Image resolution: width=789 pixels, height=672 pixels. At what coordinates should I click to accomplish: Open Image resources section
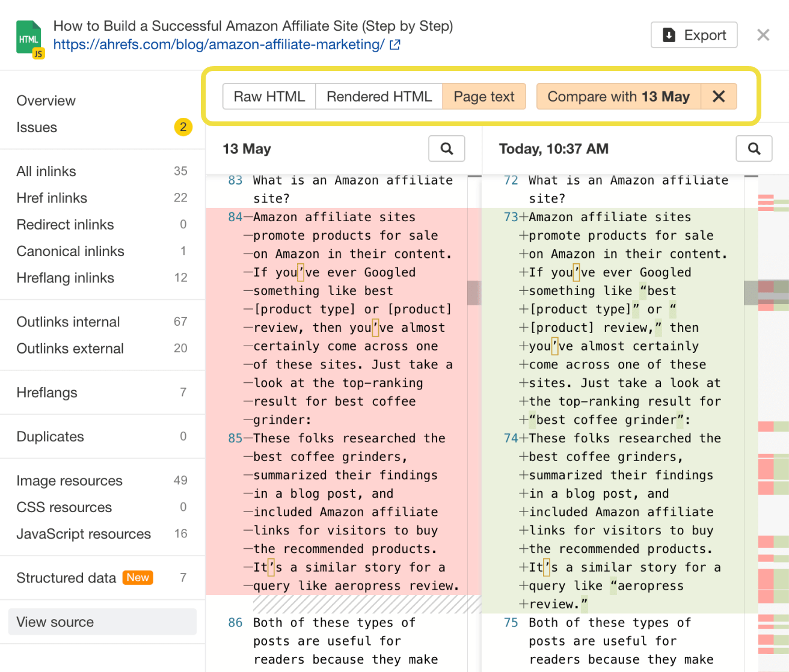[102, 480]
